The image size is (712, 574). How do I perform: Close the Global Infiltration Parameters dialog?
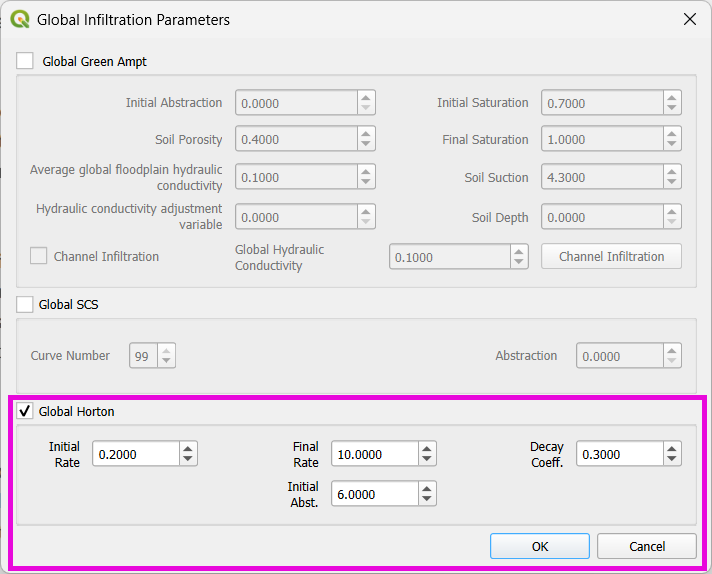689,19
